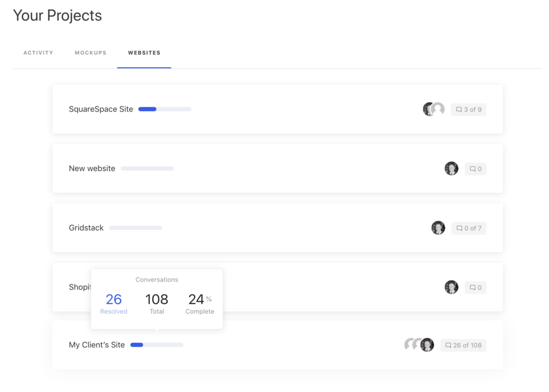
Task: Click the second gray avatar on SquareSpace Site
Action: tap(439, 109)
